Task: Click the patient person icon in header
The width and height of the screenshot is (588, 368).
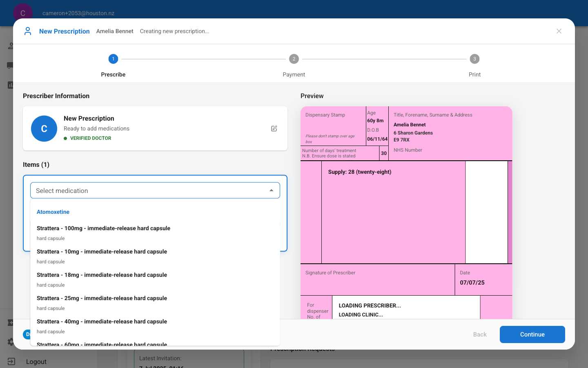Action: click(28, 31)
